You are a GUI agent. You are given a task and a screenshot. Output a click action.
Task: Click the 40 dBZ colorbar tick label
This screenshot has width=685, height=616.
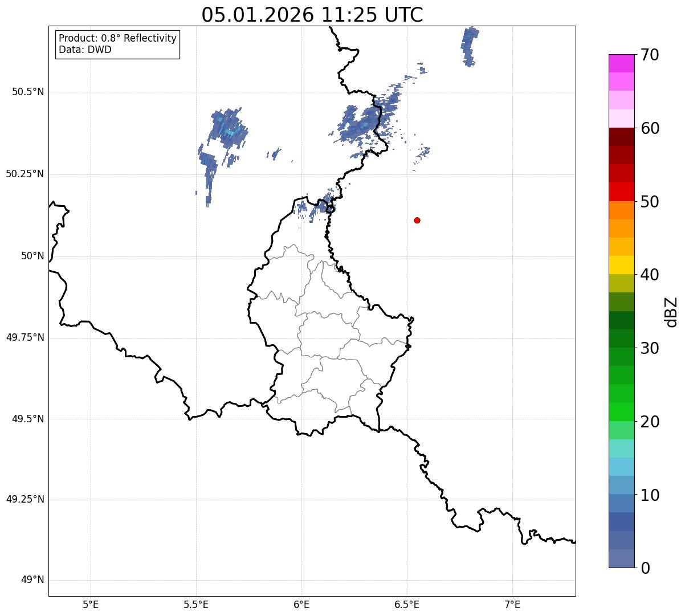click(x=650, y=275)
